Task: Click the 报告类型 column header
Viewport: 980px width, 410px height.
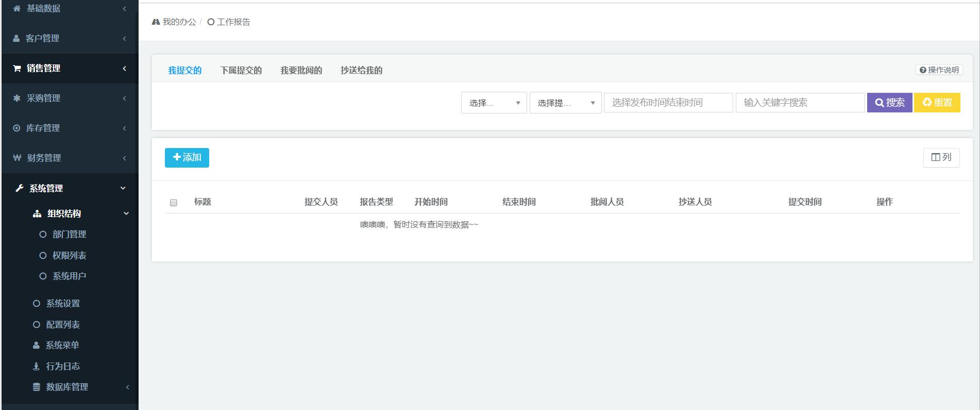Action: [376, 202]
